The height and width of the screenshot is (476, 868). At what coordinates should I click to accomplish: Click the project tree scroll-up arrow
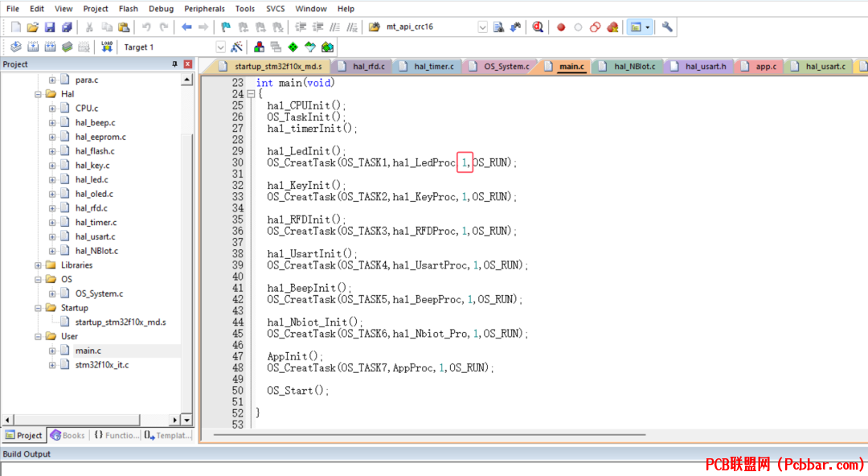click(x=187, y=80)
